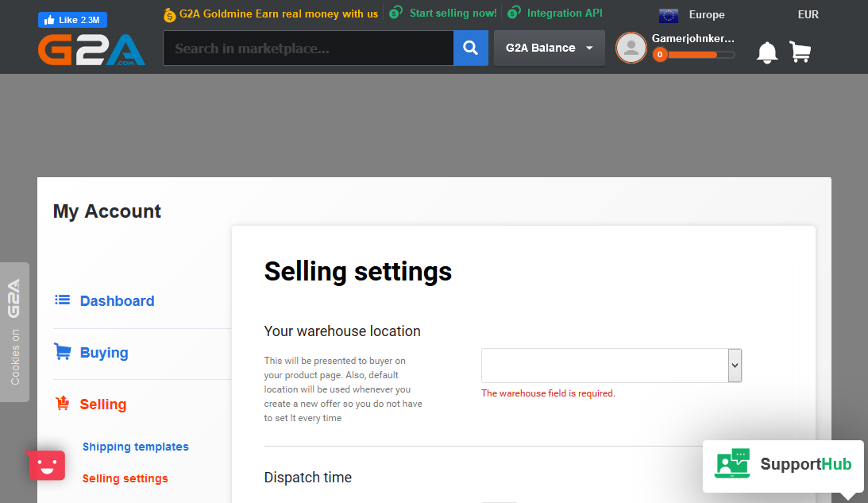Image resolution: width=868 pixels, height=503 pixels.
Task: Go to Dashboard in the account menu
Action: [117, 301]
